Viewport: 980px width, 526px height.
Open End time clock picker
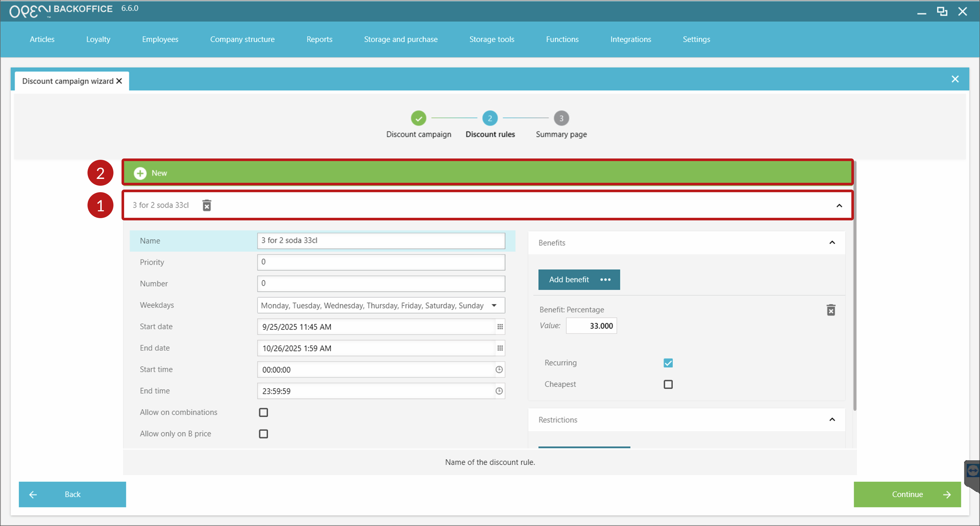[499, 391]
